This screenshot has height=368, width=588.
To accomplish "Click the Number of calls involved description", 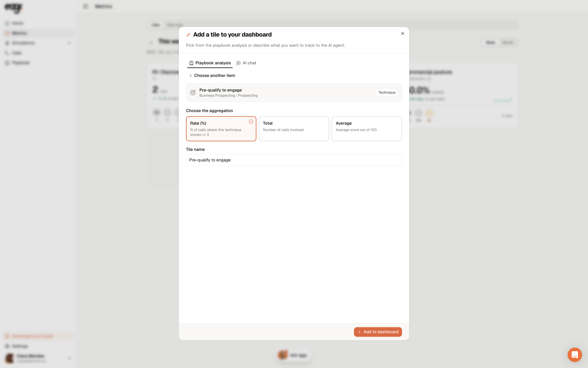I will click(x=283, y=130).
